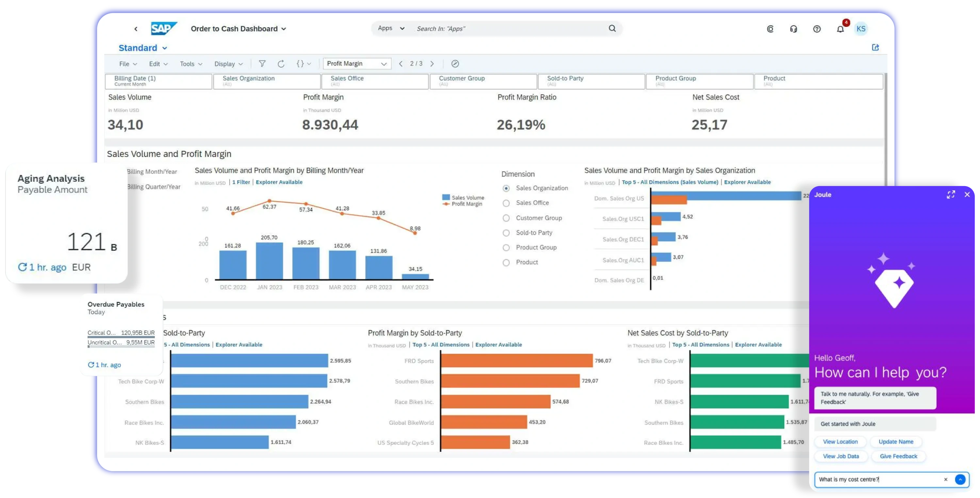
Task: Select the Product Group radio button
Action: coord(506,248)
